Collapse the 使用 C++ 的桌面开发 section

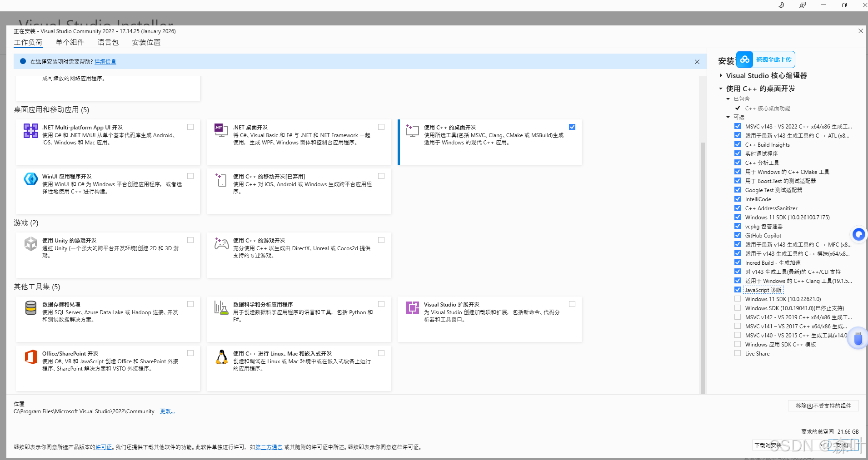pyautogui.click(x=721, y=89)
